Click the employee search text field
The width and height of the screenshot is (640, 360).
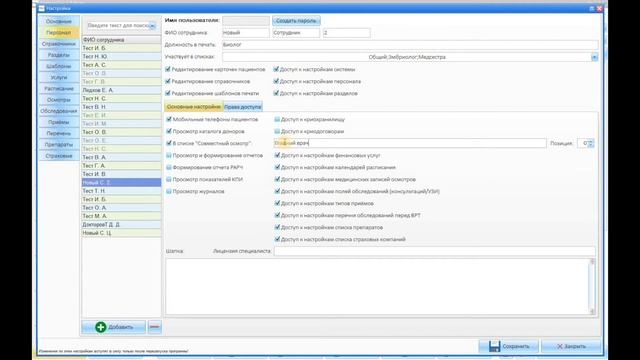tap(118, 26)
